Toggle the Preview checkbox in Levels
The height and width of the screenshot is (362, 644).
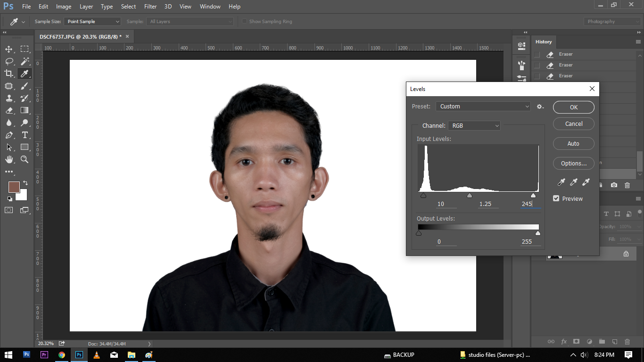point(556,198)
